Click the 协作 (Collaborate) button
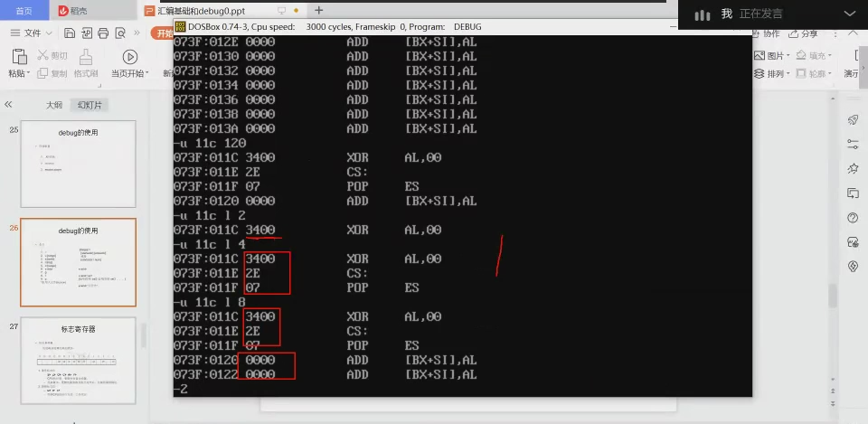The width and height of the screenshot is (868, 424). 766,33
